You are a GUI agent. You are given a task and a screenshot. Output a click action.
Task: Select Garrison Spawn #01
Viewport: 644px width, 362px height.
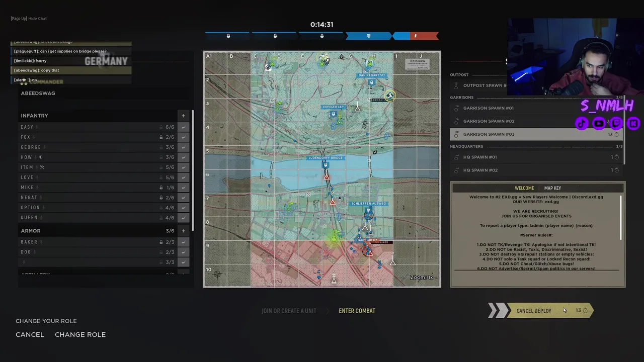tap(536, 108)
